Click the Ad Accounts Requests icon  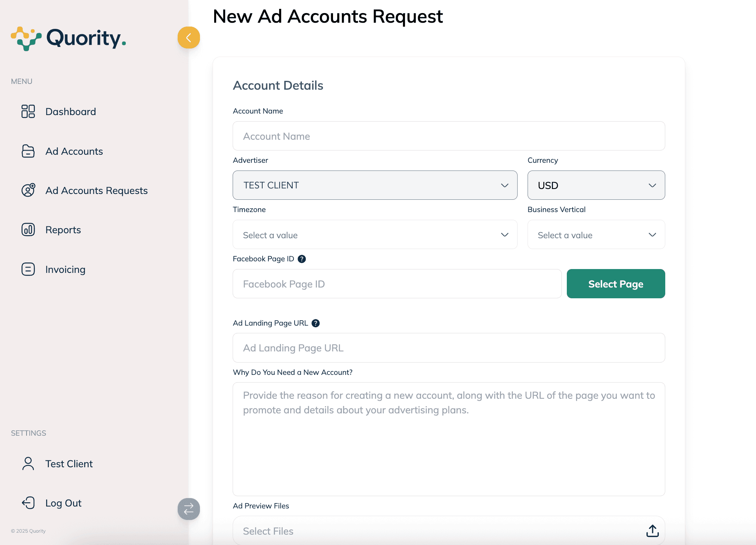click(28, 190)
